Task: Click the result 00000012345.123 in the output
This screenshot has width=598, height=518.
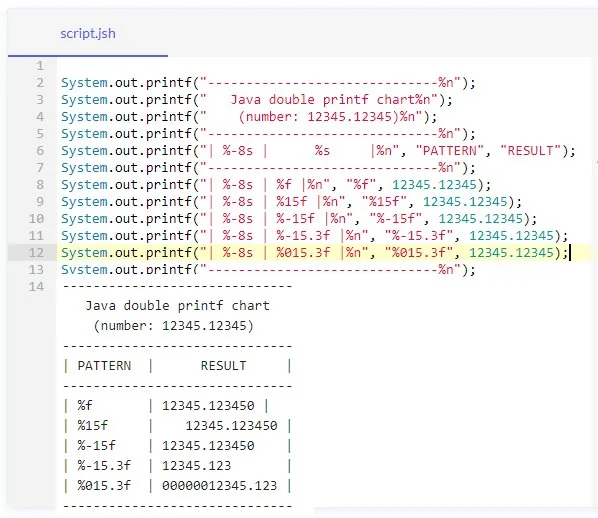Action: [220, 486]
